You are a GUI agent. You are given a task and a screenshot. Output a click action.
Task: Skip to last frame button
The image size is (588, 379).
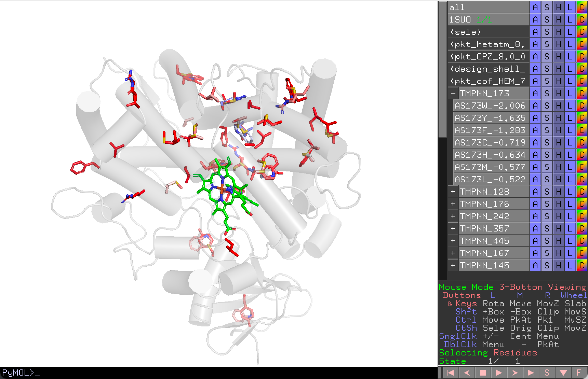(531, 373)
